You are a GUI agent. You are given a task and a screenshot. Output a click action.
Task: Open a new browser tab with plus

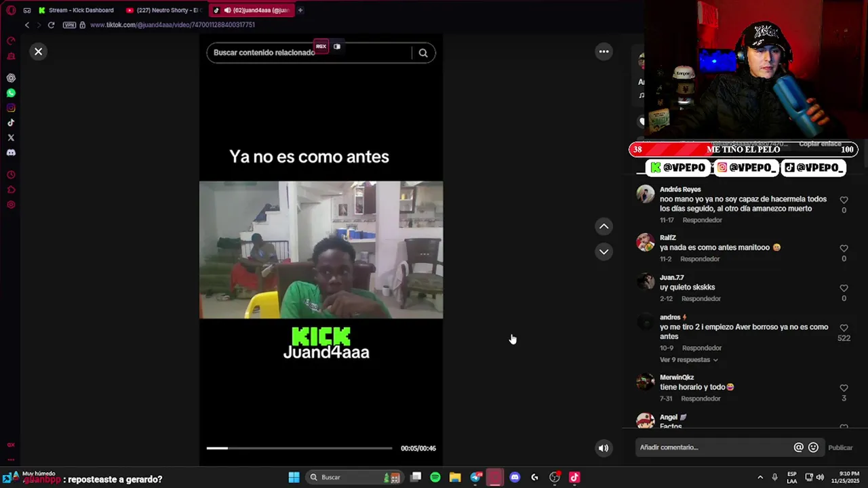[x=300, y=10]
